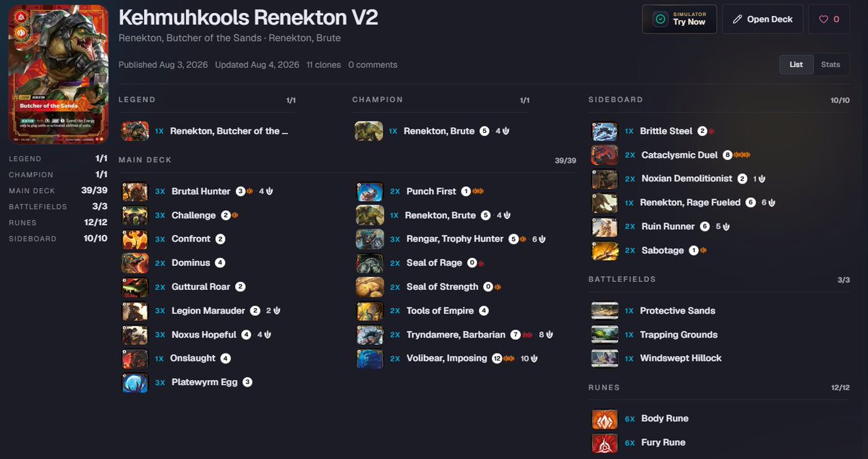Switch to the Stats view
This screenshot has height=459, width=868.
pyautogui.click(x=830, y=64)
